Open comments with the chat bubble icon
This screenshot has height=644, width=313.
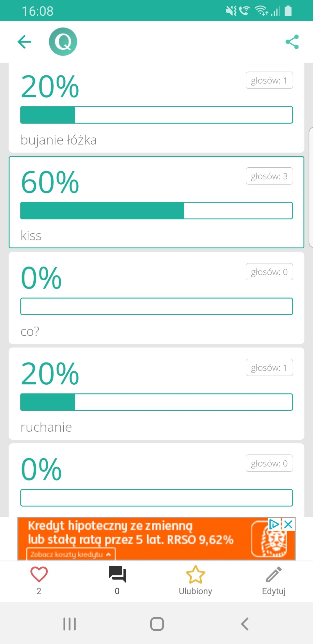pyautogui.click(x=117, y=575)
